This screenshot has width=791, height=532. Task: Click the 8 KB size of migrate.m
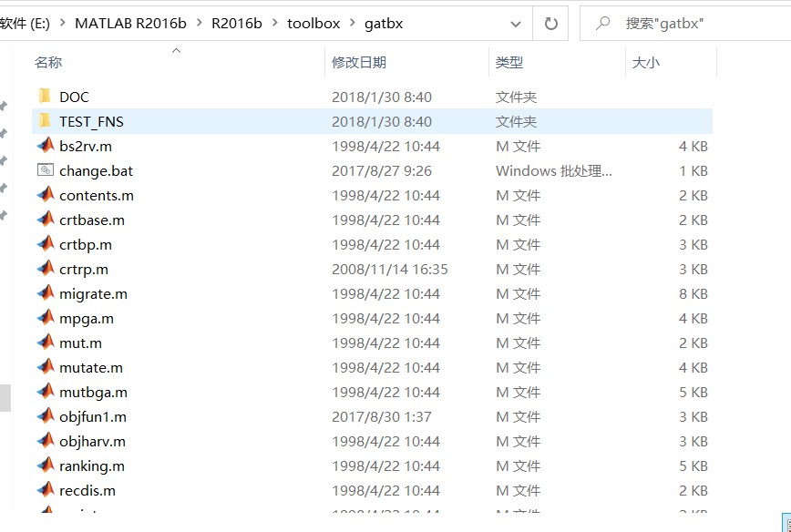coord(693,294)
